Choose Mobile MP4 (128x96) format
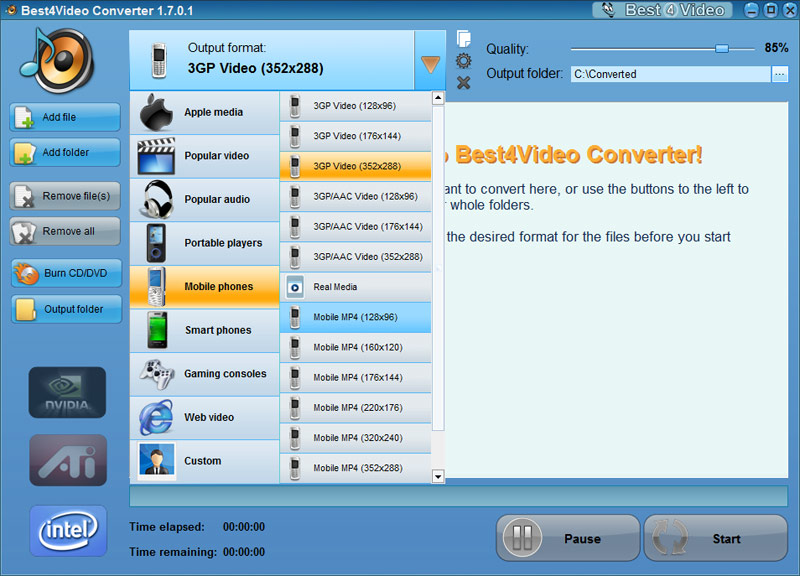800x576 pixels. click(x=356, y=317)
